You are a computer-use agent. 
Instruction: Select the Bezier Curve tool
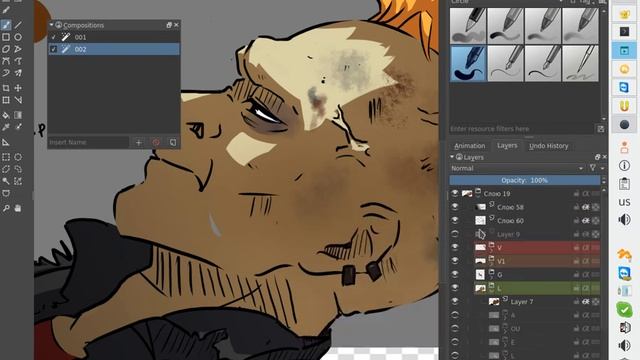[6, 61]
